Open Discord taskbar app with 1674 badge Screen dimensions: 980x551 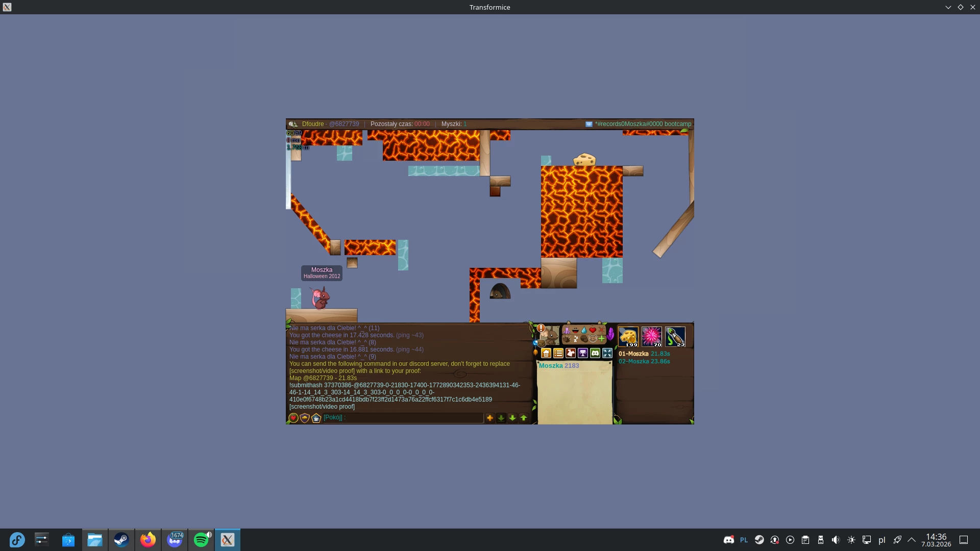point(175,540)
